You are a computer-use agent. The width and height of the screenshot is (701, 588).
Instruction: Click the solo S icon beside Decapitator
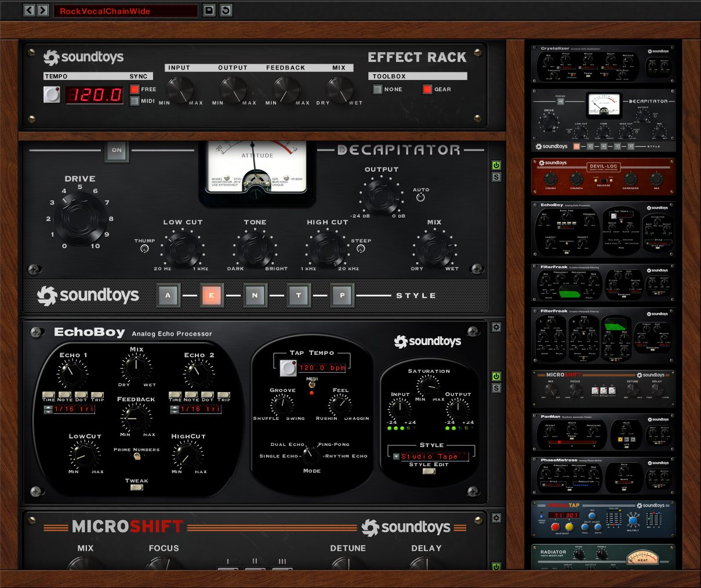coord(496,176)
